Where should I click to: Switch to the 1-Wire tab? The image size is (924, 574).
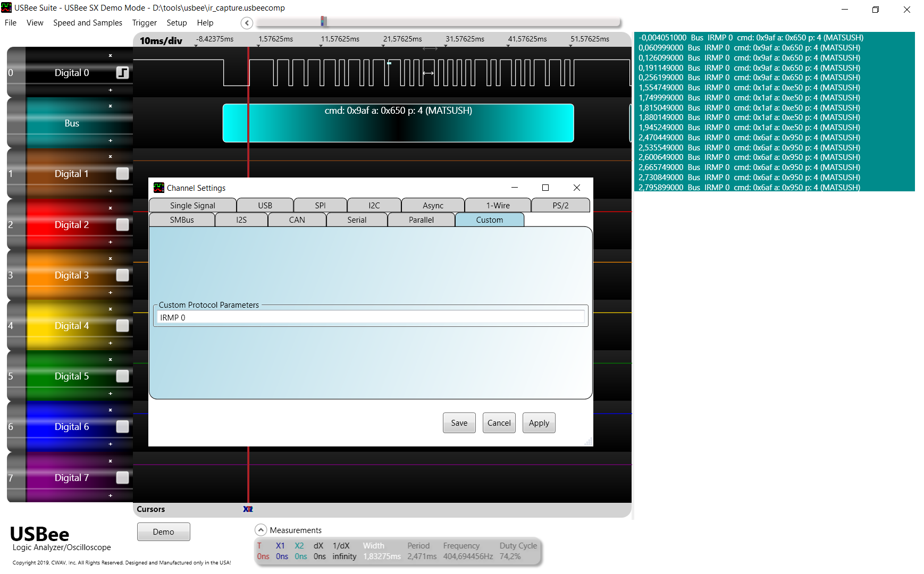[498, 205]
